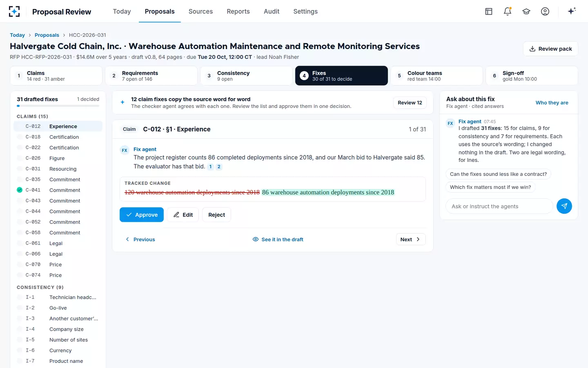Image resolution: width=588 pixels, height=368 pixels.
Task: Click the Proposal Review app logo
Action: pos(14,11)
